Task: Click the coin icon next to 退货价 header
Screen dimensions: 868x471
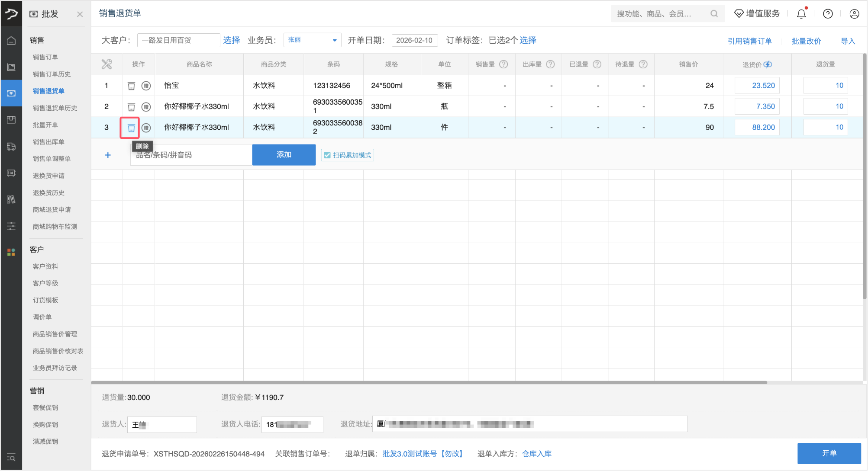Action: (768, 64)
